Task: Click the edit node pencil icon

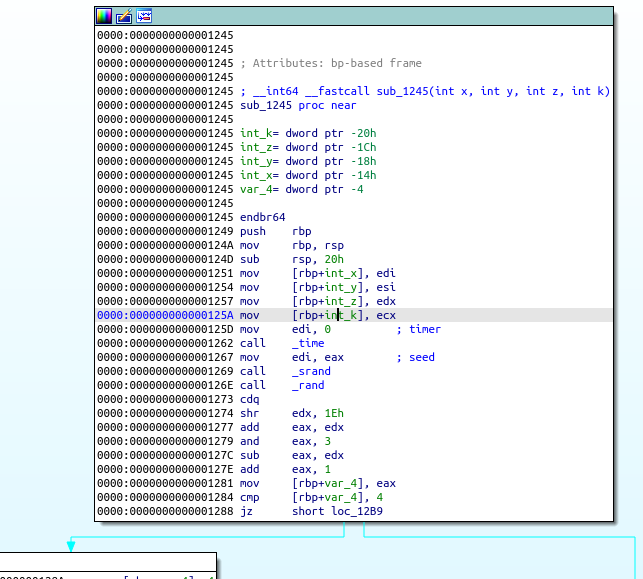Action: [124, 16]
